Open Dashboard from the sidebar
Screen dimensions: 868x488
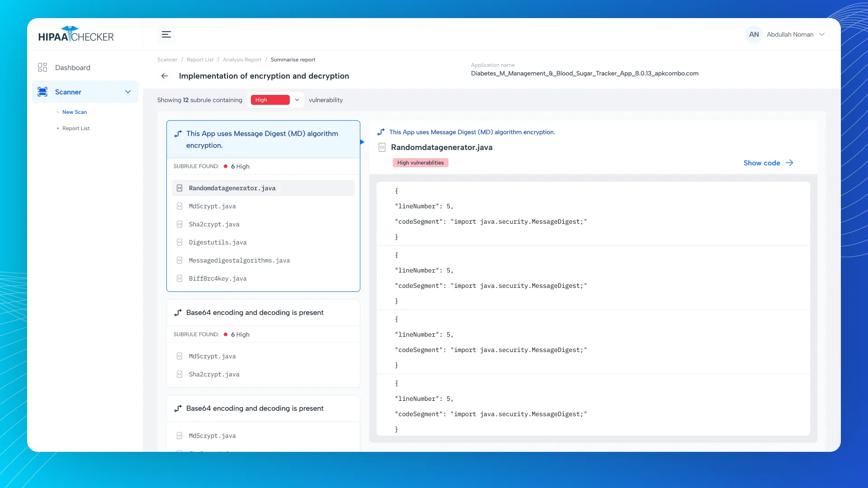pos(72,67)
